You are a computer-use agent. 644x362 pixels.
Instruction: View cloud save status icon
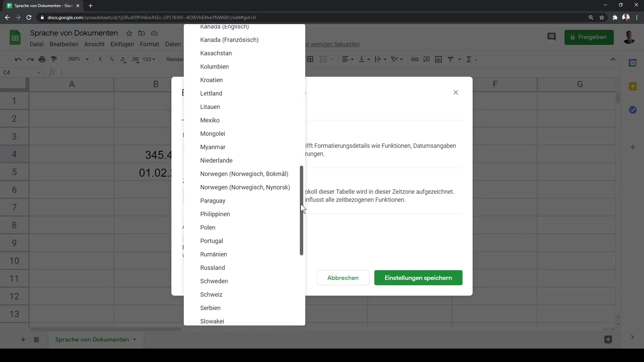click(154, 33)
